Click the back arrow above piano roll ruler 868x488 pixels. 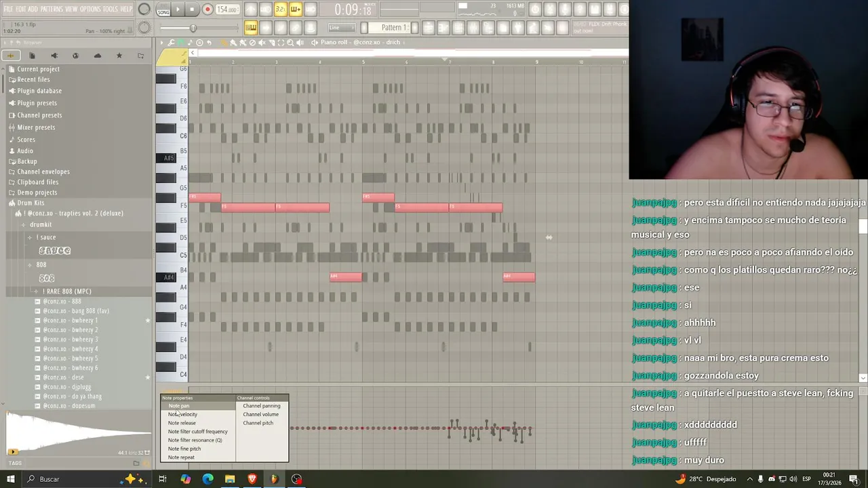pos(193,53)
